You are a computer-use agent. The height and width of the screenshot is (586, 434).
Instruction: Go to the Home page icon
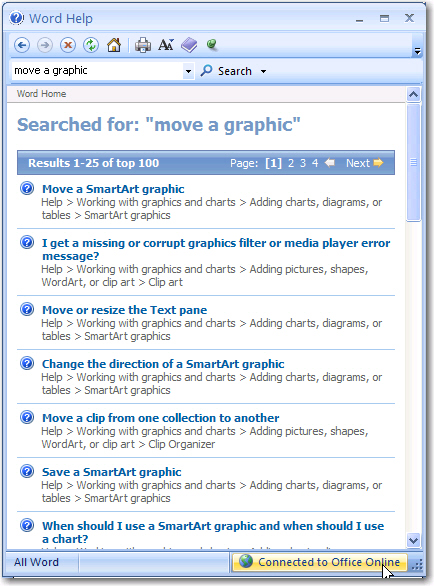click(114, 45)
